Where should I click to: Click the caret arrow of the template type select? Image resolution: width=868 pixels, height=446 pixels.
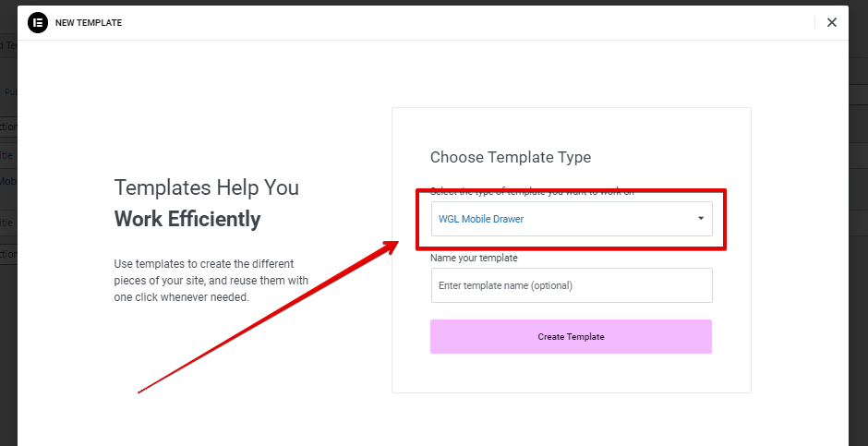point(700,219)
